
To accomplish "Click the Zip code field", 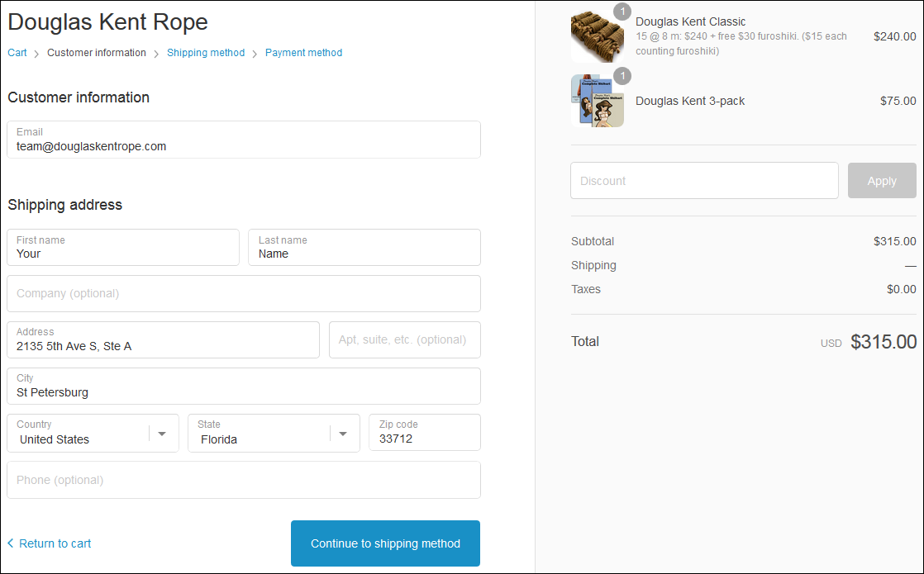I will (425, 433).
